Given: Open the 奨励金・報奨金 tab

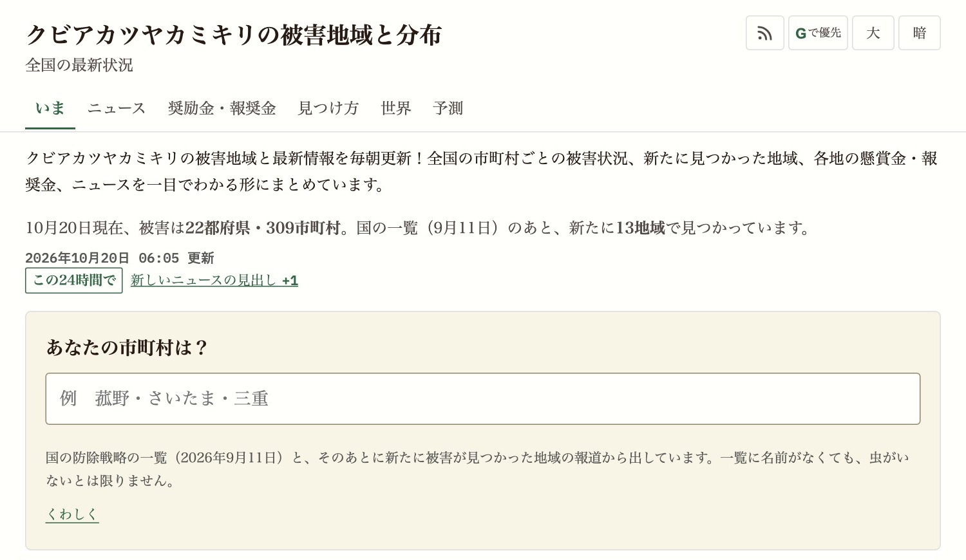Looking at the screenshot, I should pyautogui.click(x=222, y=108).
